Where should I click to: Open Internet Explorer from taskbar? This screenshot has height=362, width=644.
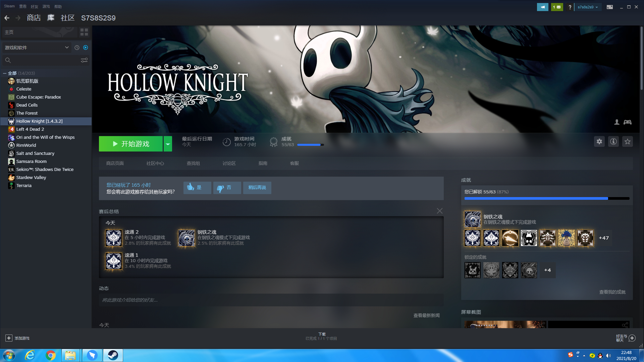30,355
